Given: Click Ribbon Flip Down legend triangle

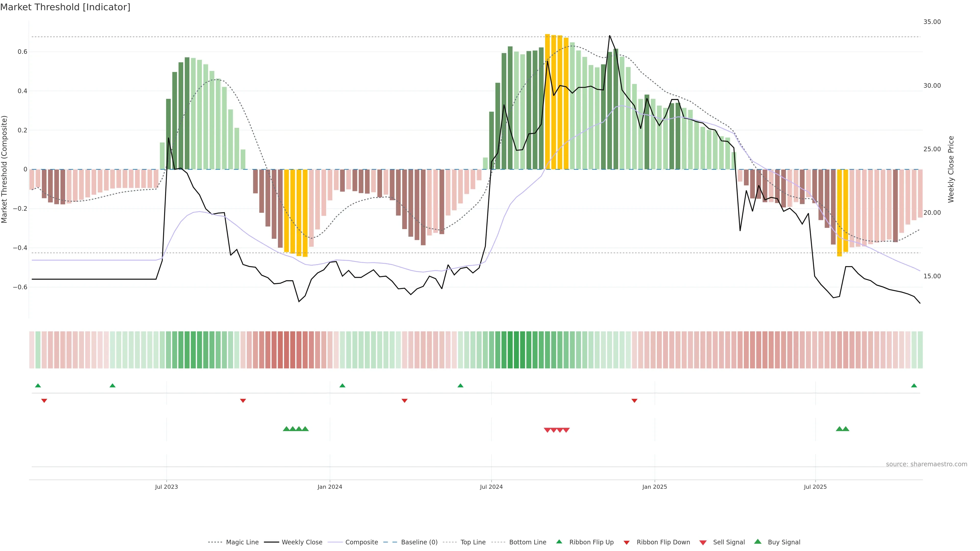Looking at the screenshot, I should (627, 543).
